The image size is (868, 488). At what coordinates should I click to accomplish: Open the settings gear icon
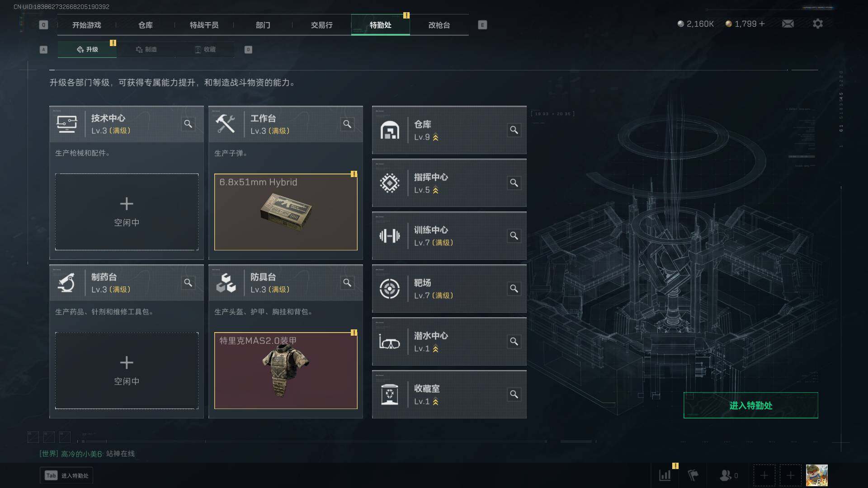(818, 23)
